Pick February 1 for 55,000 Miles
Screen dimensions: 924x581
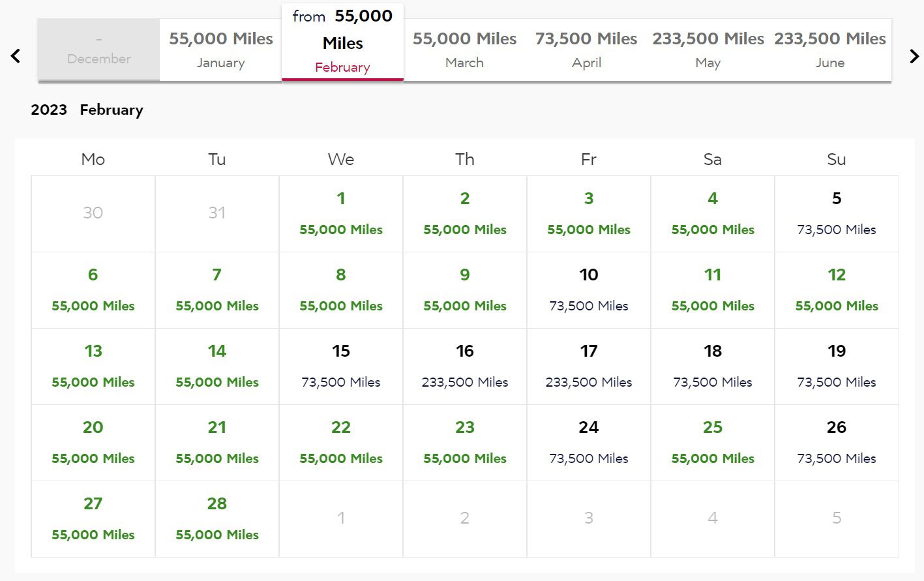coord(341,214)
